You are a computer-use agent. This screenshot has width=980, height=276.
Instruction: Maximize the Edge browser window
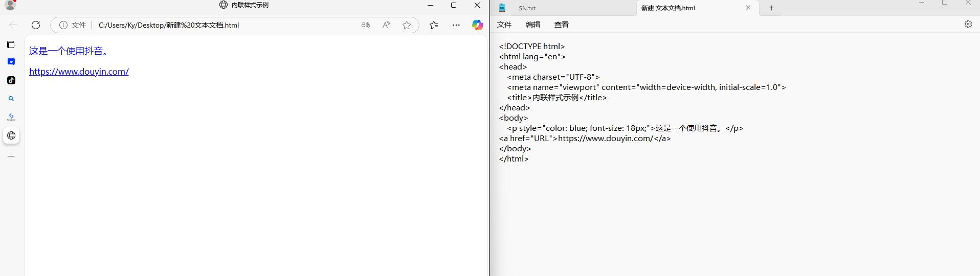454,5
